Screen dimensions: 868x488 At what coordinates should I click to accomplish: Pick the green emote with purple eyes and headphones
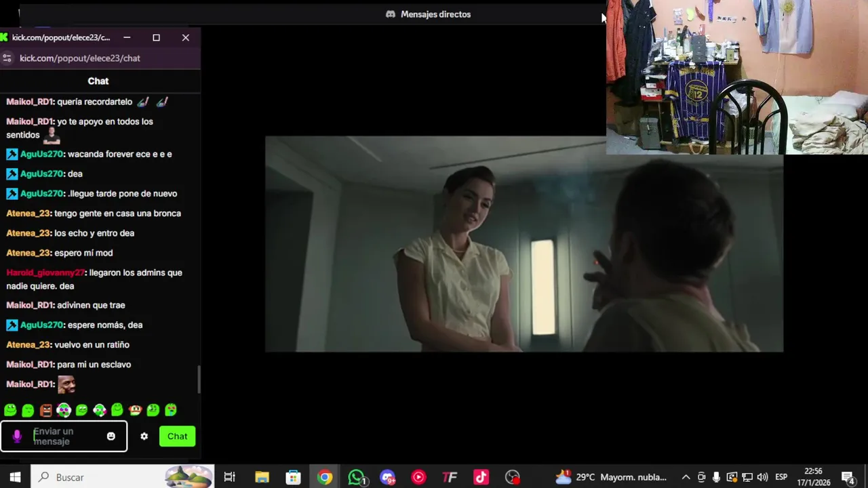64,410
